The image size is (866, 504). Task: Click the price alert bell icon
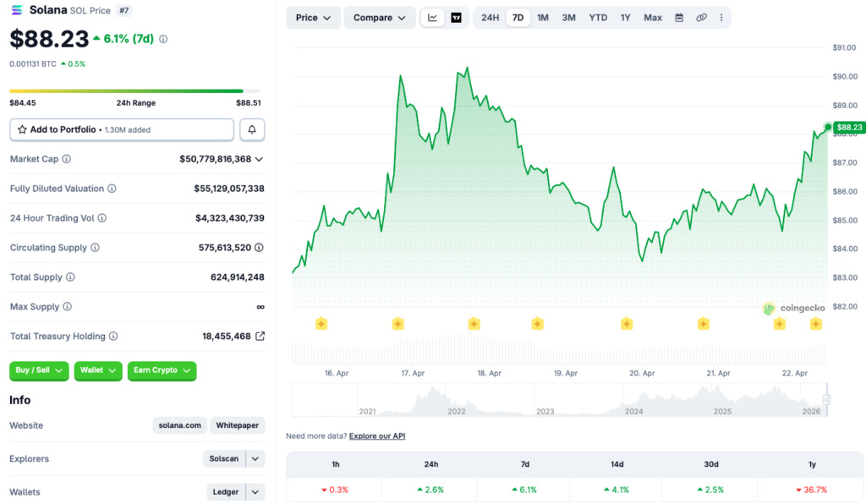click(x=252, y=129)
